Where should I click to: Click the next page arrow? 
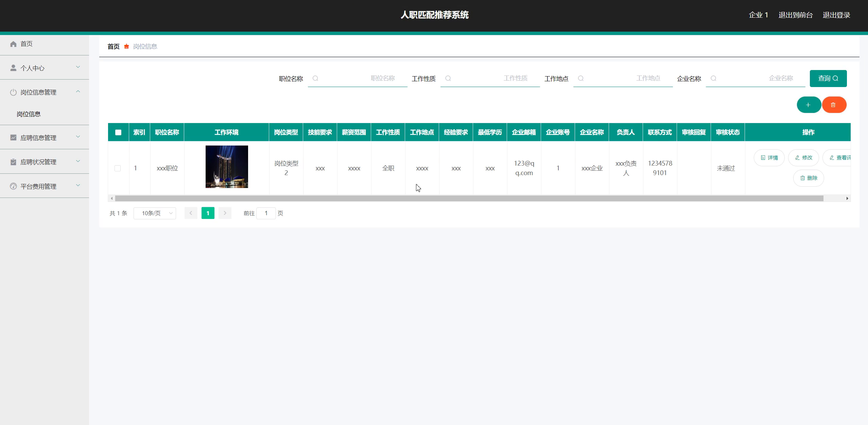click(225, 213)
